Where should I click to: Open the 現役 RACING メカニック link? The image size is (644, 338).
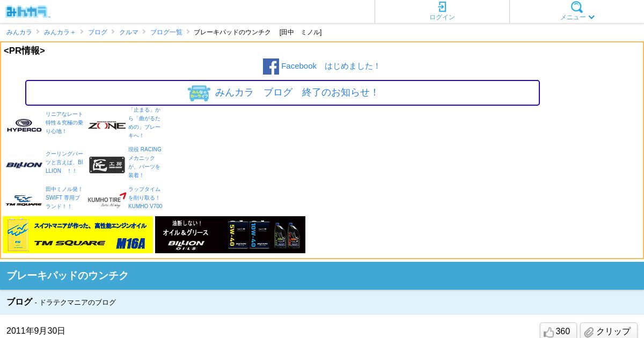(x=145, y=163)
